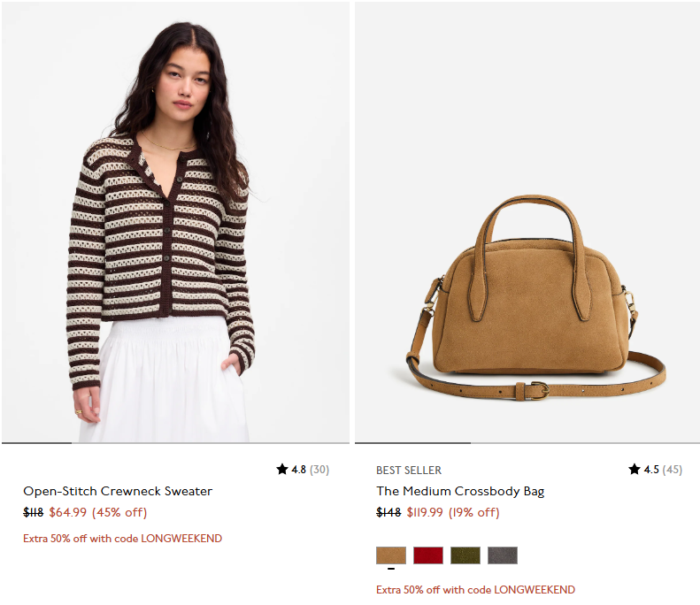
Task: Open The Medium Crossbody Bag product link
Action: click(x=460, y=491)
